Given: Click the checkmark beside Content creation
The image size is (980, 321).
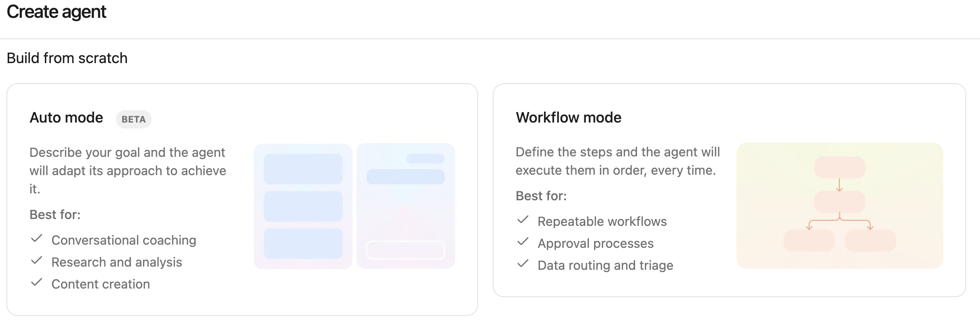Looking at the screenshot, I should point(36,284).
